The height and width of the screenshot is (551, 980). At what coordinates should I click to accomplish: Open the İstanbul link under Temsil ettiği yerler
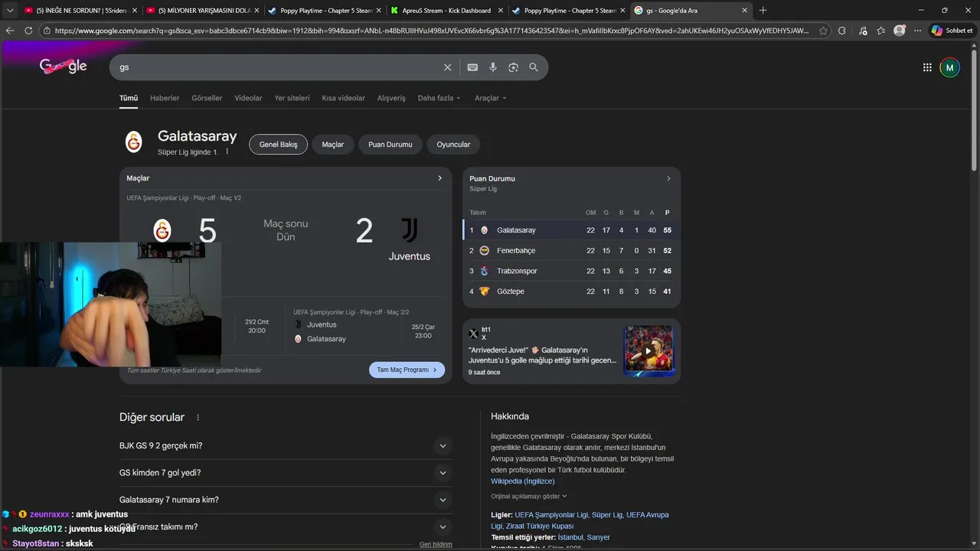pyautogui.click(x=570, y=537)
